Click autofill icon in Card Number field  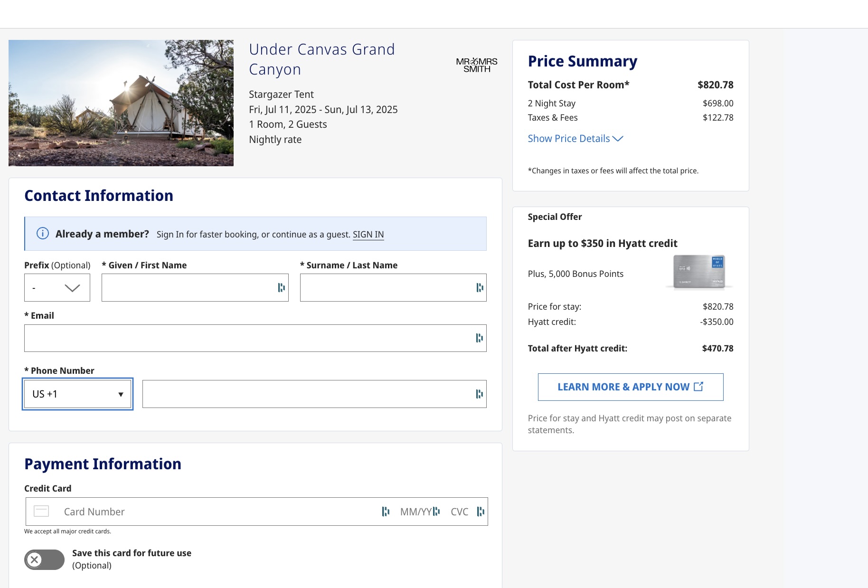click(386, 512)
